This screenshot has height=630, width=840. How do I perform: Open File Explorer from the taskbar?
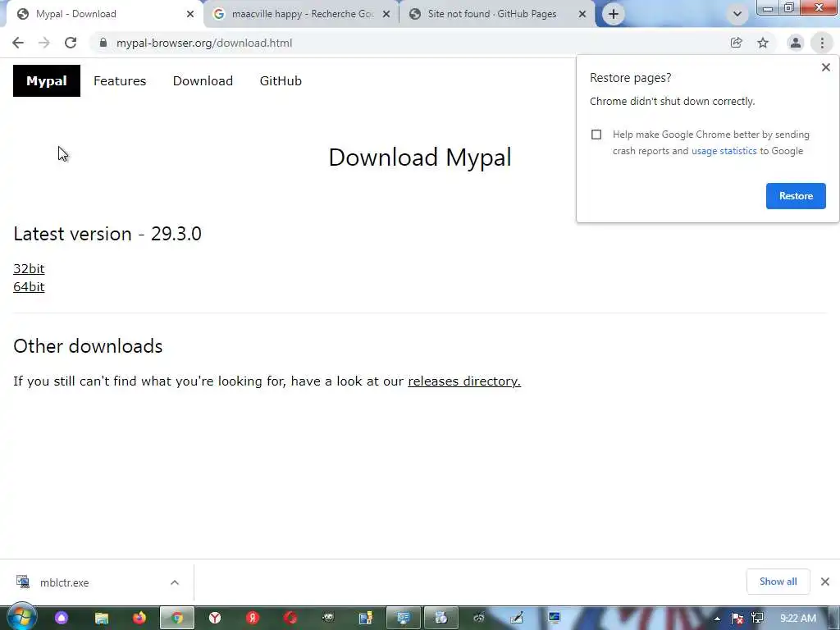101,619
